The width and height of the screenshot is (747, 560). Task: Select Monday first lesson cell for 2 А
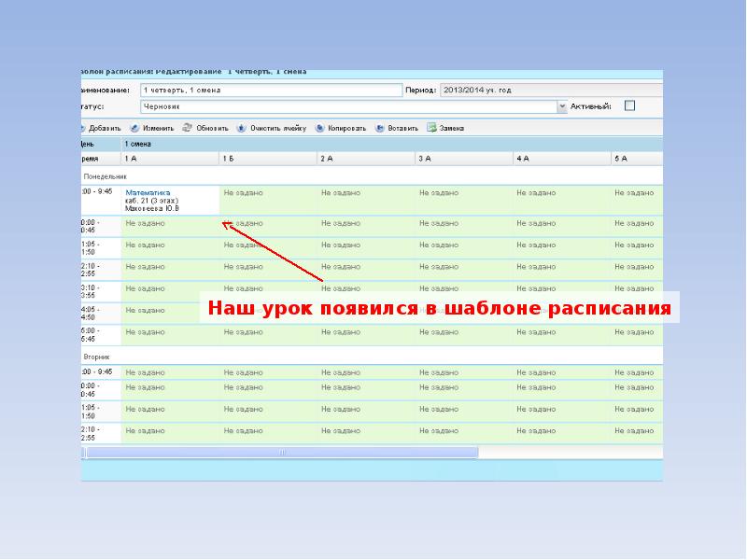(365, 200)
